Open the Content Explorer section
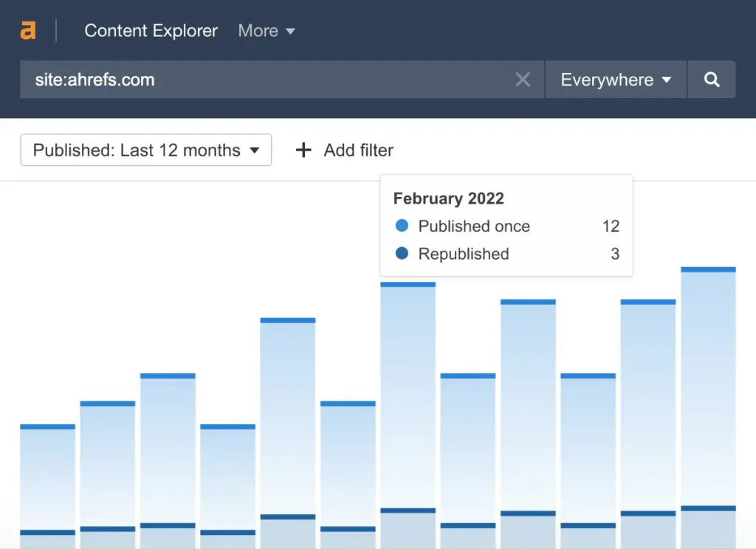756x549 pixels. pos(151,30)
